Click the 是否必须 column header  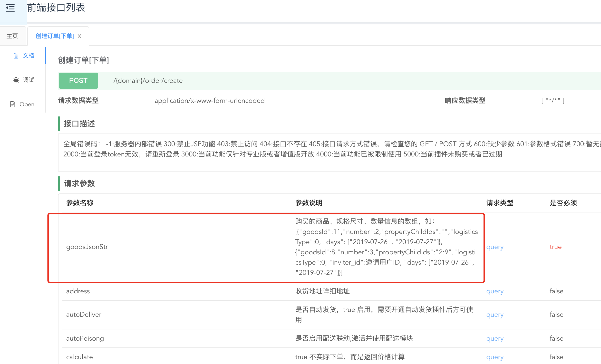(563, 203)
